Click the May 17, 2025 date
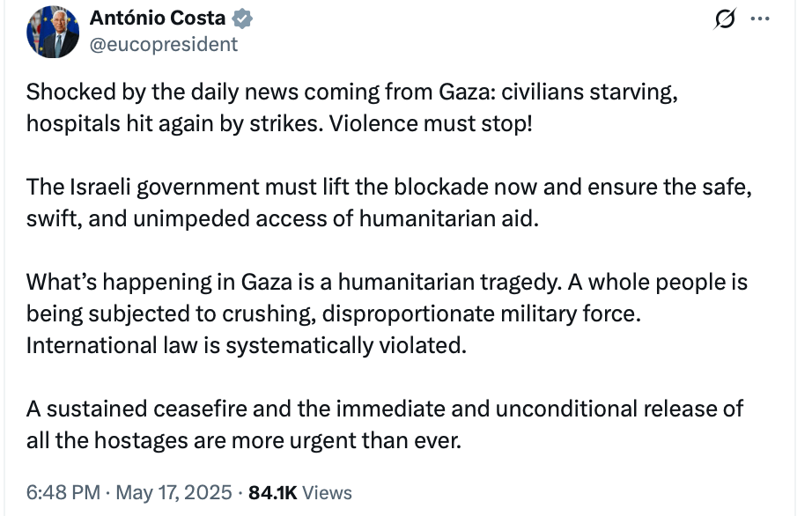Image resolution: width=812 pixels, height=516 pixels. pyautogui.click(x=173, y=492)
